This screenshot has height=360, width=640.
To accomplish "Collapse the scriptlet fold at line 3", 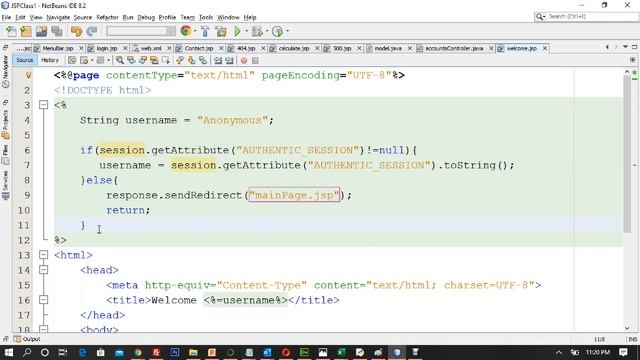I will 44,105.
